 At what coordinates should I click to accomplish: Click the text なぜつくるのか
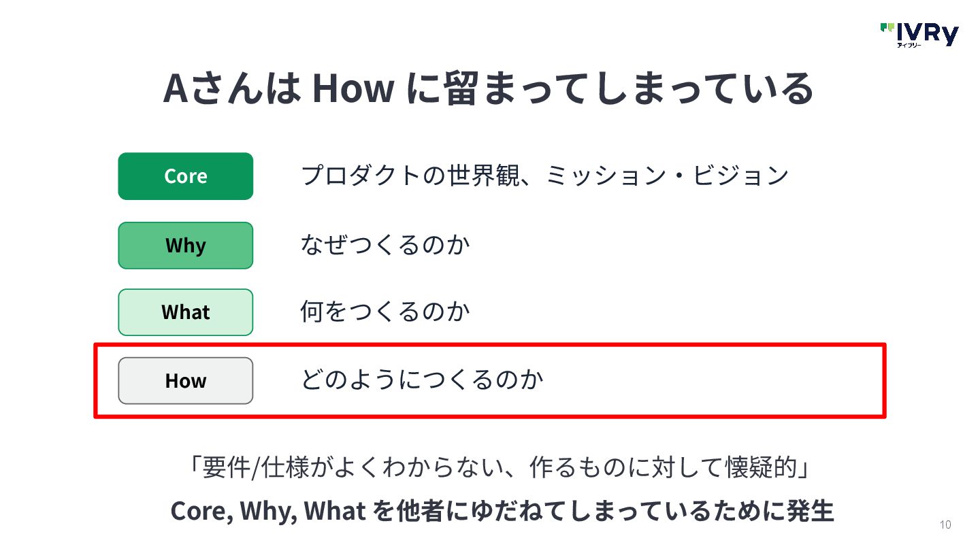(385, 244)
